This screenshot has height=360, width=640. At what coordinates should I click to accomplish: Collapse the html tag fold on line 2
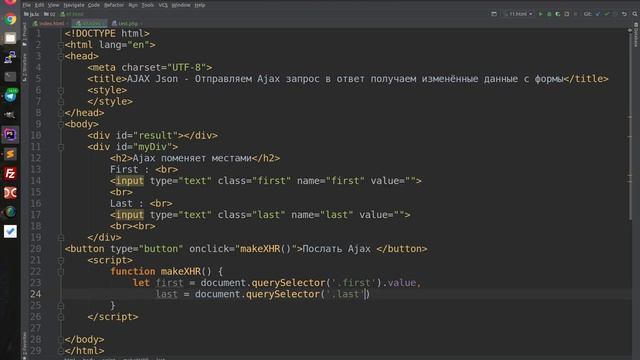[x=61, y=45]
